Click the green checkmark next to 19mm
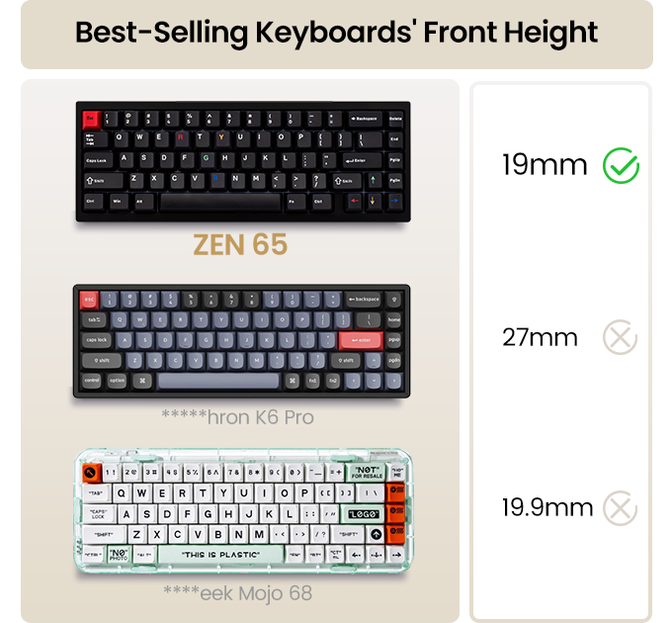This screenshot has width=672, height=623. click(x=621, y=165)
